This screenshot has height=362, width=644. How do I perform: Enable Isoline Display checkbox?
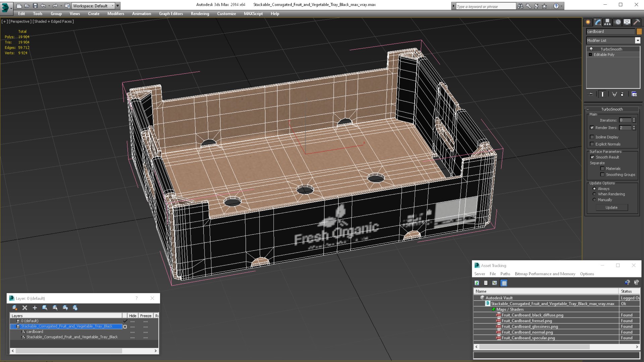tap(592, 137)
